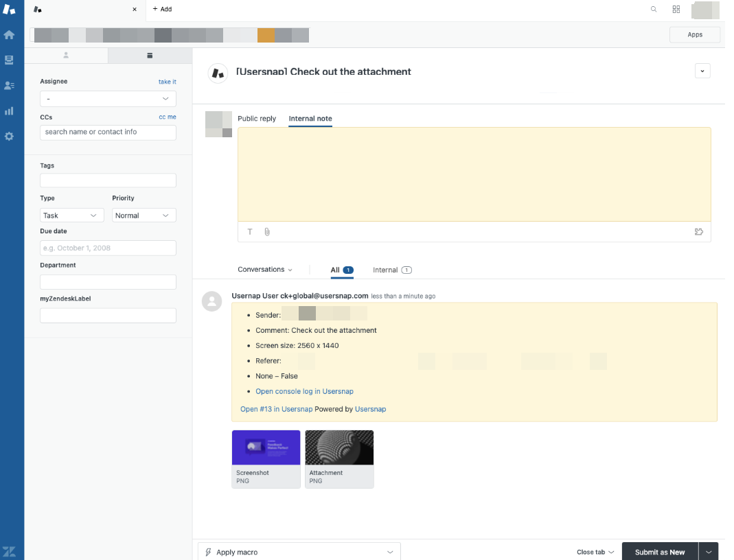Screen dimensions: 734x560
Task: Click the ticket title Check out the attachment
Action: [323, 71]
